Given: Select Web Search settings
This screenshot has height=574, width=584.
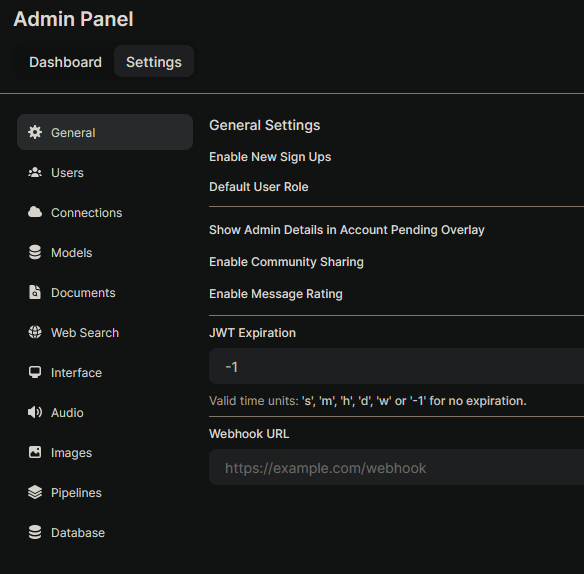Looking at the screenshot, I should (105, 332).
